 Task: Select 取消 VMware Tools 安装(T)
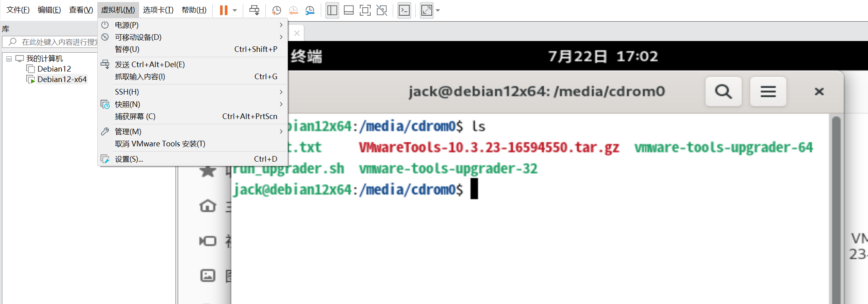(193, 144)
